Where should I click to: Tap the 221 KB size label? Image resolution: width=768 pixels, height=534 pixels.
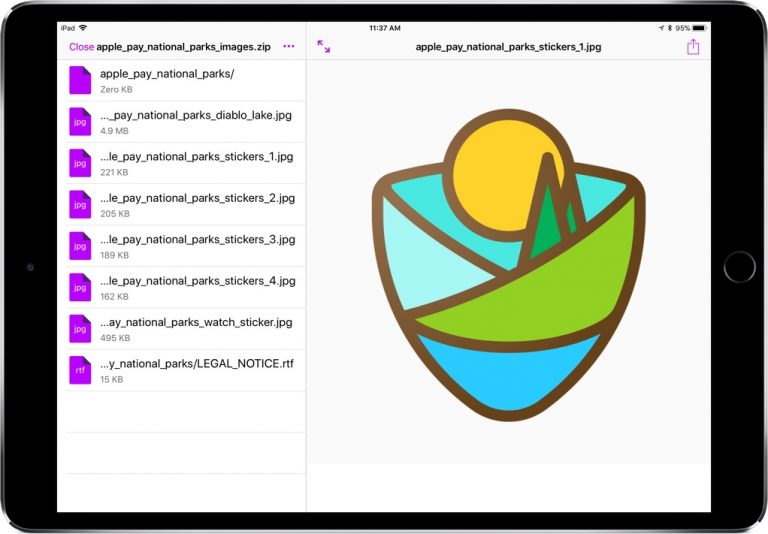(x=114, y=172)
